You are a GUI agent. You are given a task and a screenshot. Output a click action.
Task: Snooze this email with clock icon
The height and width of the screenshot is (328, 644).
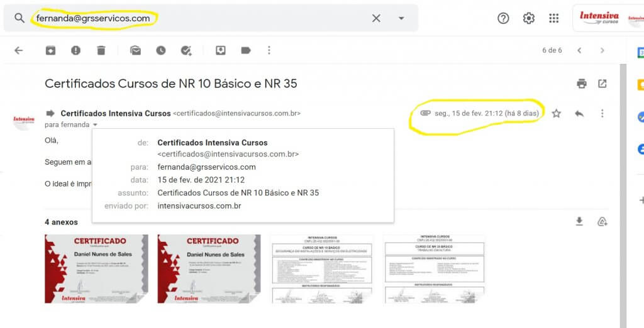[x=161, y=51]
